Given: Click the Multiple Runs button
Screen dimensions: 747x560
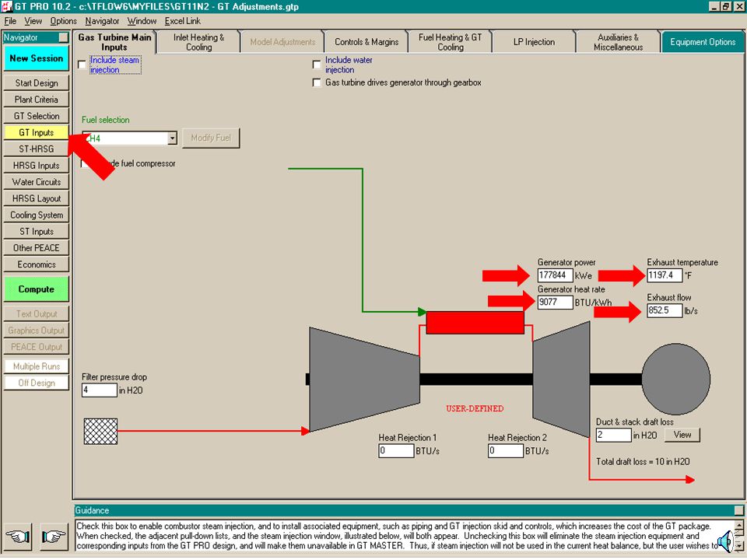Looking at the screenshot, I should pos(37,366).
